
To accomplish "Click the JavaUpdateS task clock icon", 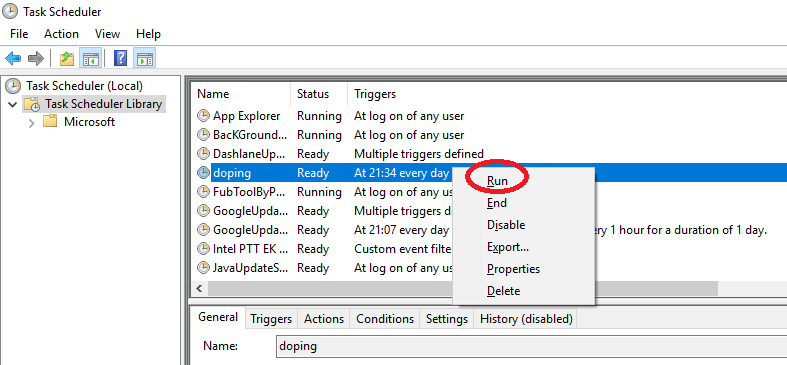I will click(203, 268).
